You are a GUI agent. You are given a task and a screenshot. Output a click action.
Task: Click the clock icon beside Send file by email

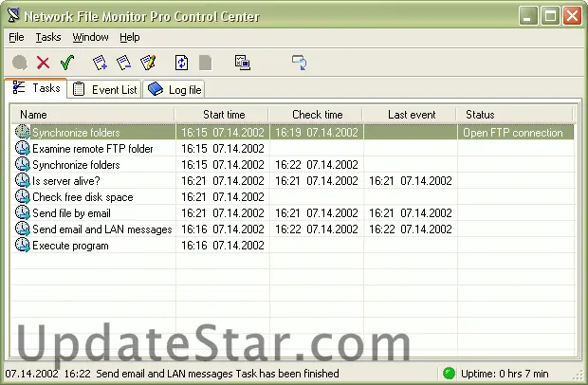(x=23, y=212)
